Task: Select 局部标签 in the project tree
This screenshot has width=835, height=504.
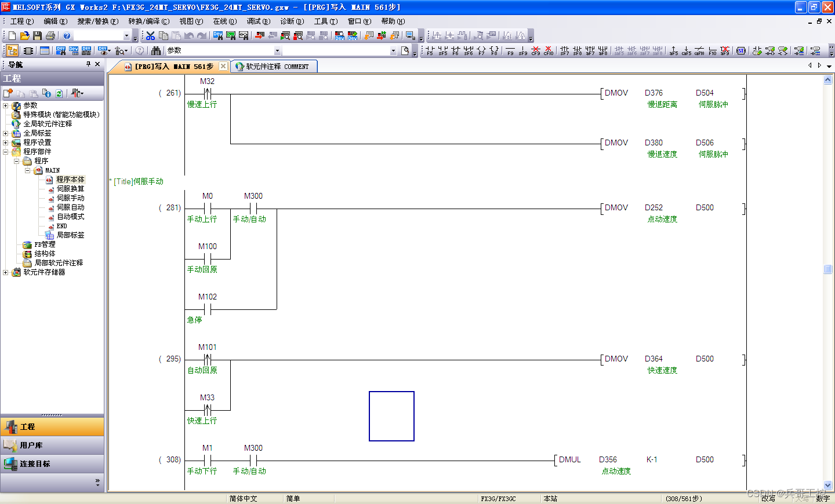Action: coord(70,235)
